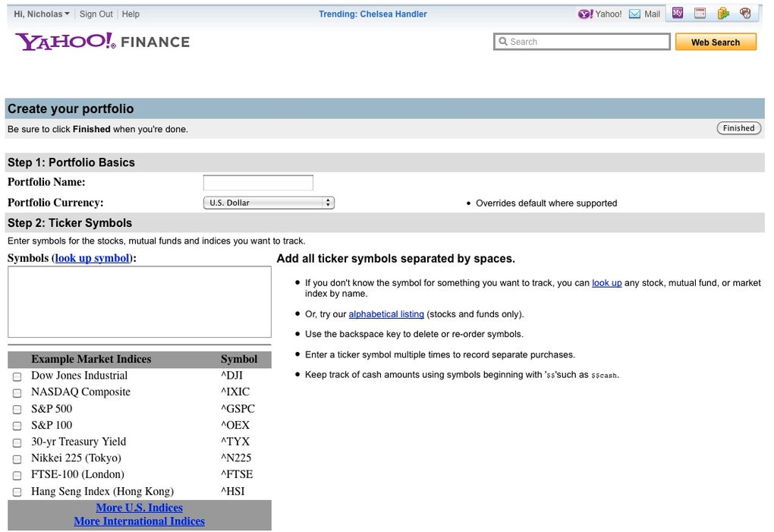The width and height of the screenshot is (774, 532).
Task: Open More International Indices link
Action: click(139, 521)
